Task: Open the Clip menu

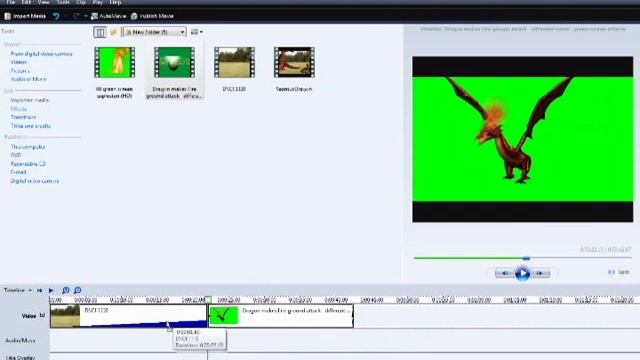Action: point(81,2)
